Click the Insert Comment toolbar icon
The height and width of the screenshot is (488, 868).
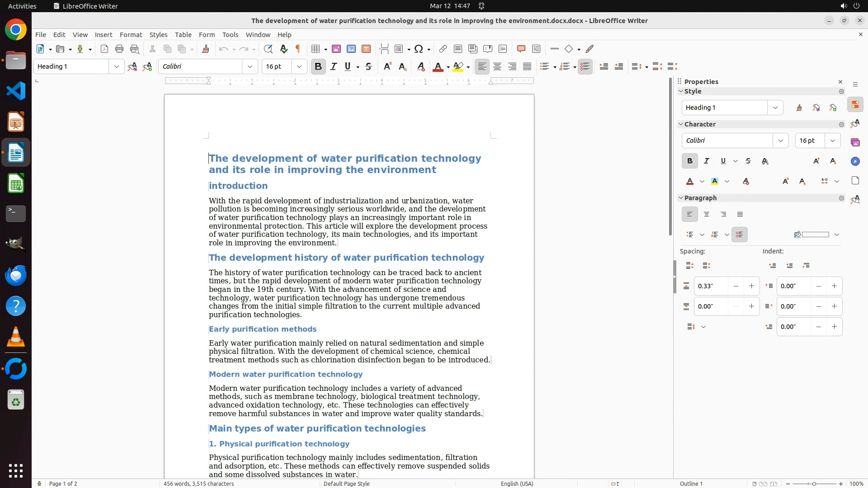[x=521, y=49]
